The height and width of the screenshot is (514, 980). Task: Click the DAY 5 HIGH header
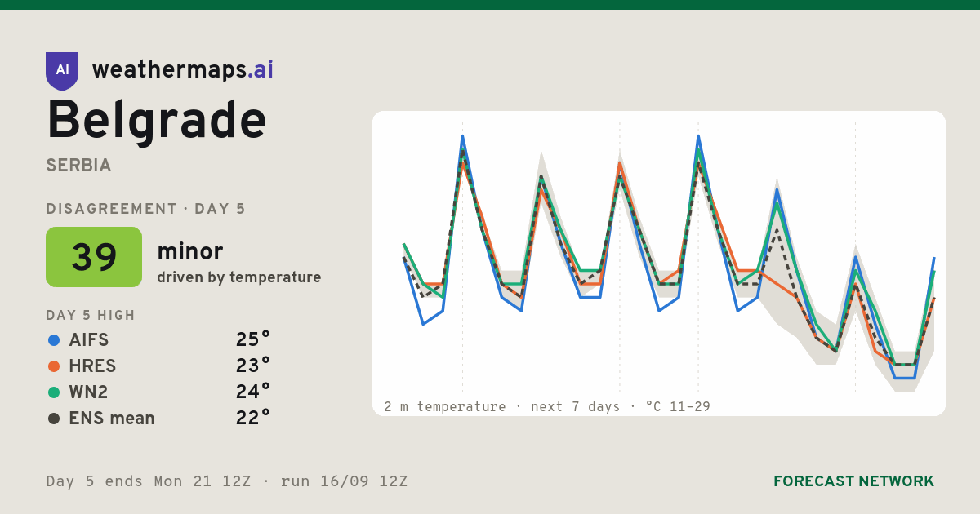coord(91,316)
